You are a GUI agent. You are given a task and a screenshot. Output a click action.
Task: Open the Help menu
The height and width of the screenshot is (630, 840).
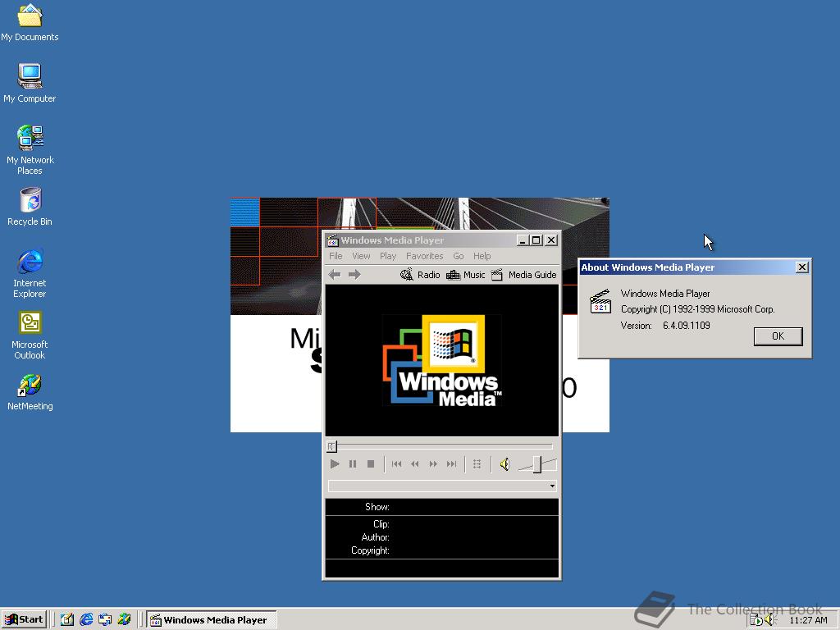click(482, 256)
